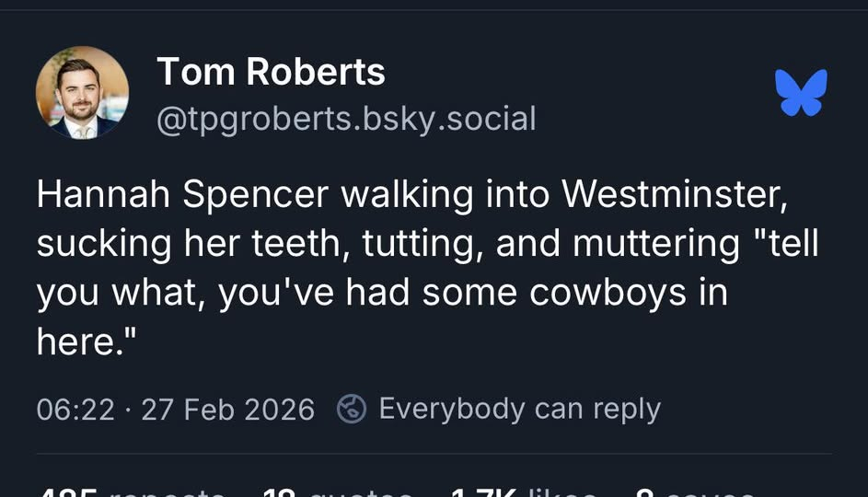868x497 pixels.
Task: Click the 06:22 post time
Action: point(75,410)
